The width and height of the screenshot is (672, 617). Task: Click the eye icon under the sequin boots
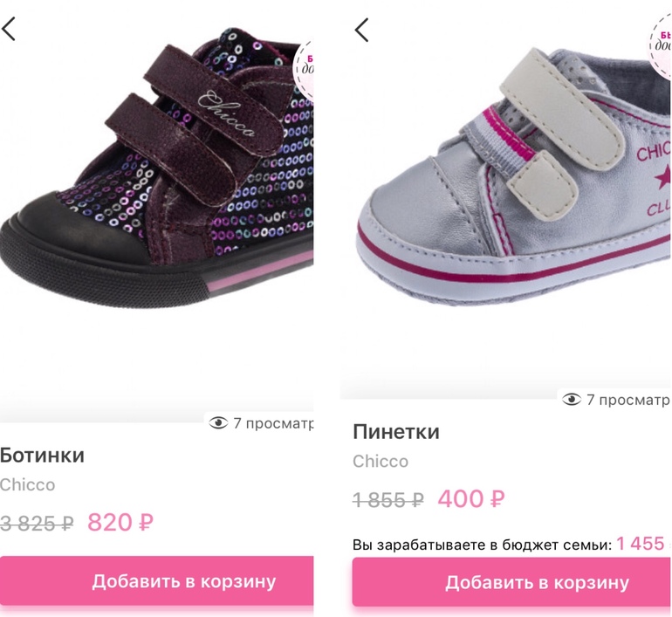218,423
